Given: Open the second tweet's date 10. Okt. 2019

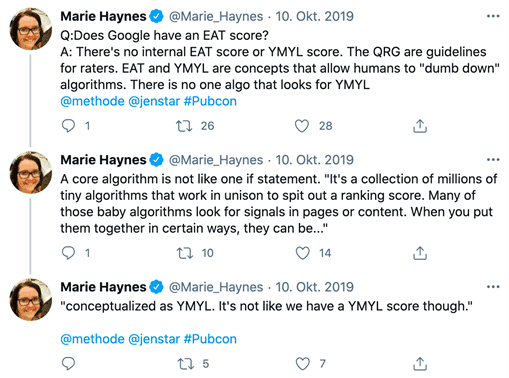Looking at the screenshot, I should pos(314,160).
